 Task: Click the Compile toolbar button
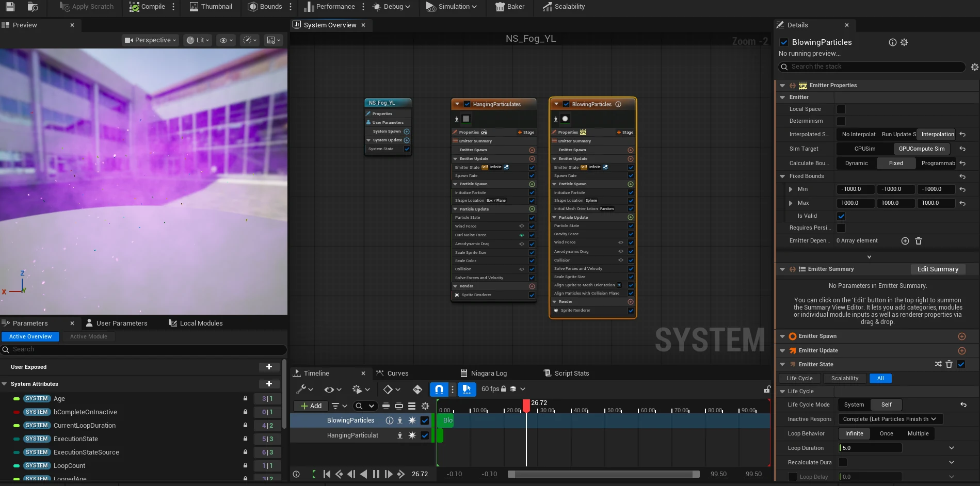(x=147, y=7)
